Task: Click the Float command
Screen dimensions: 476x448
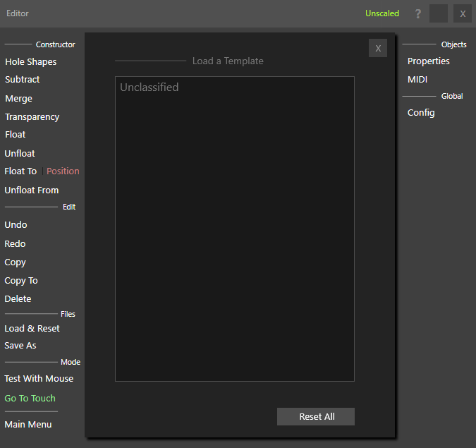Action: point(16,135)
